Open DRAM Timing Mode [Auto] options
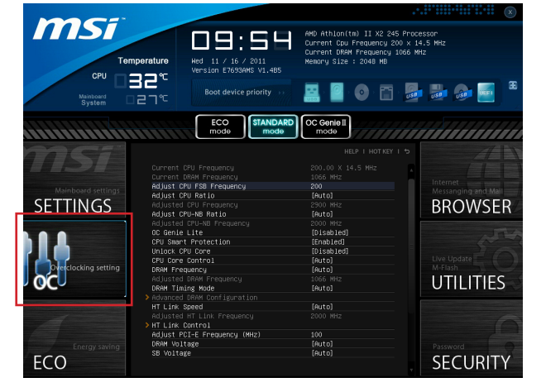Image resolution: width=546 pixels, height=392 pixels. click(x=322, y=289)
